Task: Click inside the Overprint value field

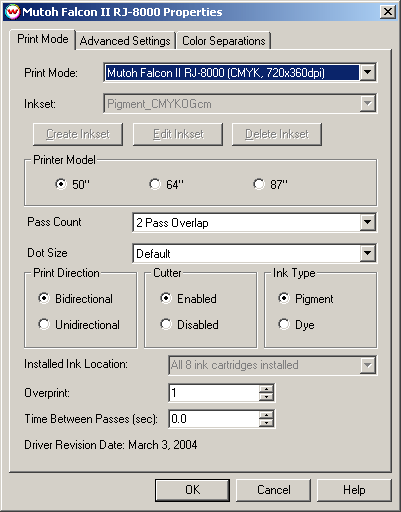Action: (214, 393)
